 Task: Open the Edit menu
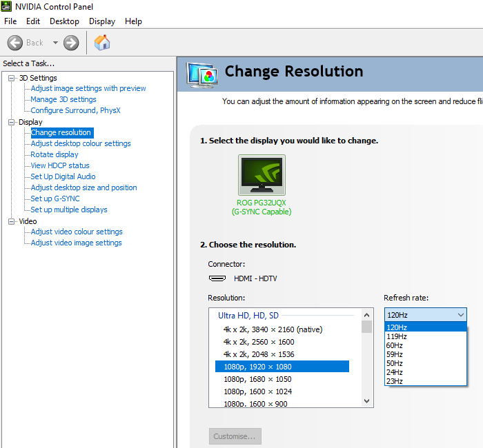(33, 21)
